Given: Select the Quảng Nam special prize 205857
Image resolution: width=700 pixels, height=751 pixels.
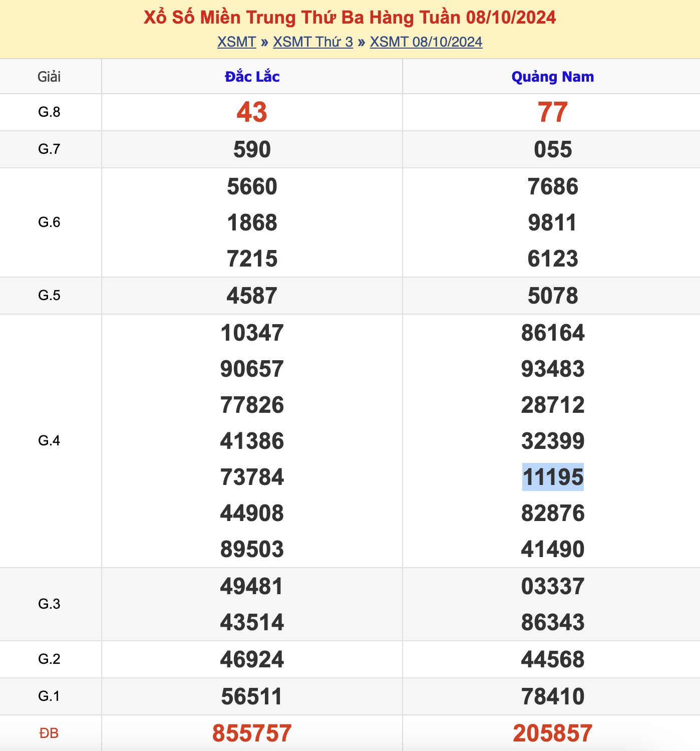Looking at the screenshot, I should pyautogui.click(x=553, y=733).
